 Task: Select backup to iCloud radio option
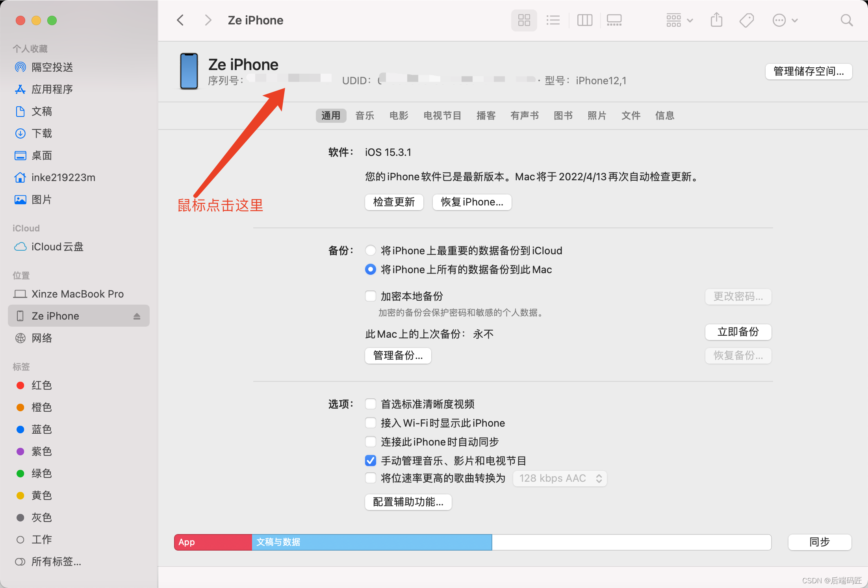click(370, 250)
